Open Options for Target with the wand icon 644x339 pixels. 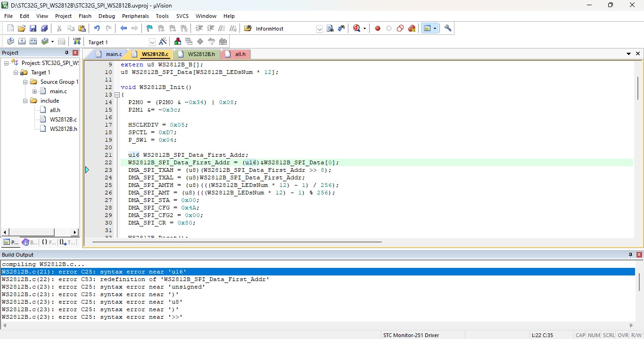coord(163,41)
